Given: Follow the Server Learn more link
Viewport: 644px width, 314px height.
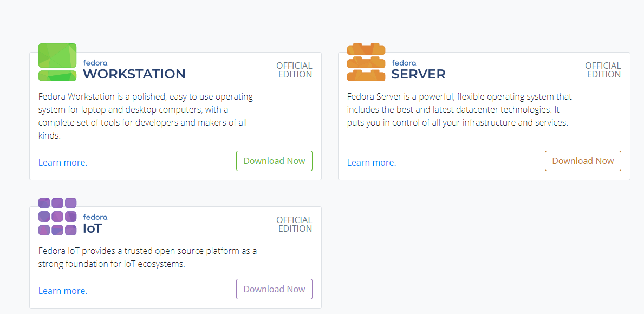Looking at the screenshot, I should [372, 162].
